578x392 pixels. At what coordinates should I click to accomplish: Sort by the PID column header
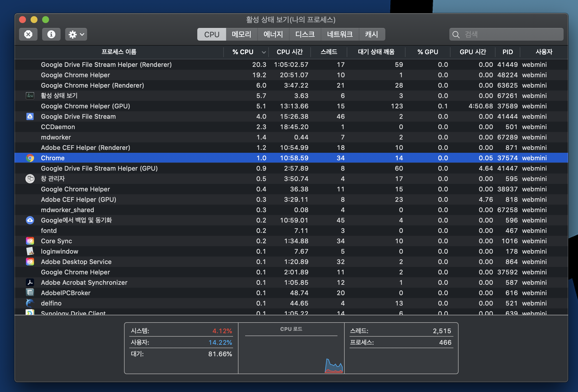(508, 52)
